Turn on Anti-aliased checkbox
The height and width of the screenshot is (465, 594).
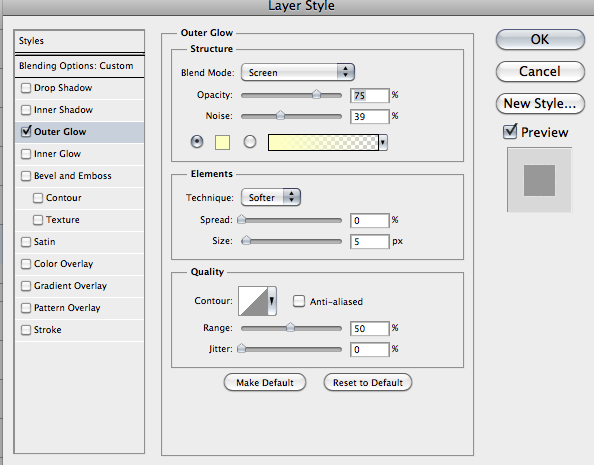pyautogui.click(x=299, y=301)
